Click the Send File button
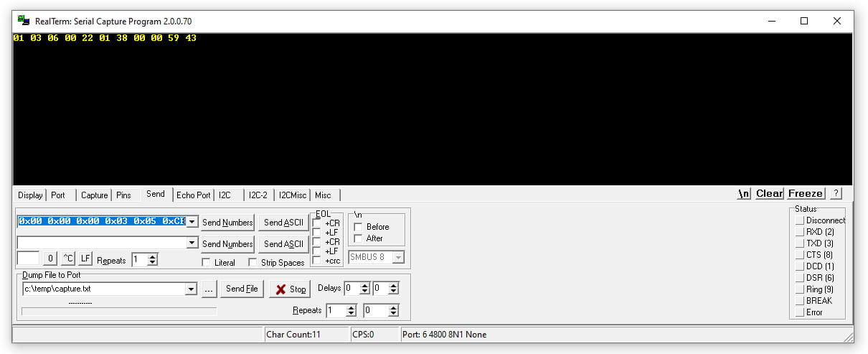This screenshot has width=868, height=354. click(x=242, y=289)
